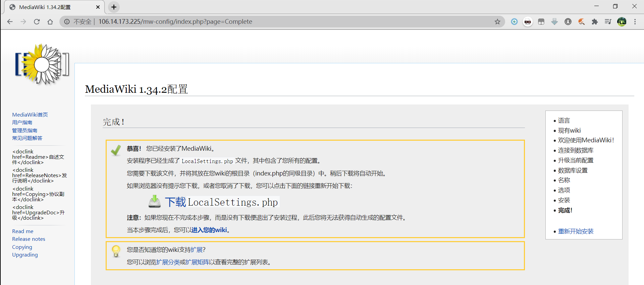
Task: Click the 连接到数据库 step
Action: pos(576,150)
